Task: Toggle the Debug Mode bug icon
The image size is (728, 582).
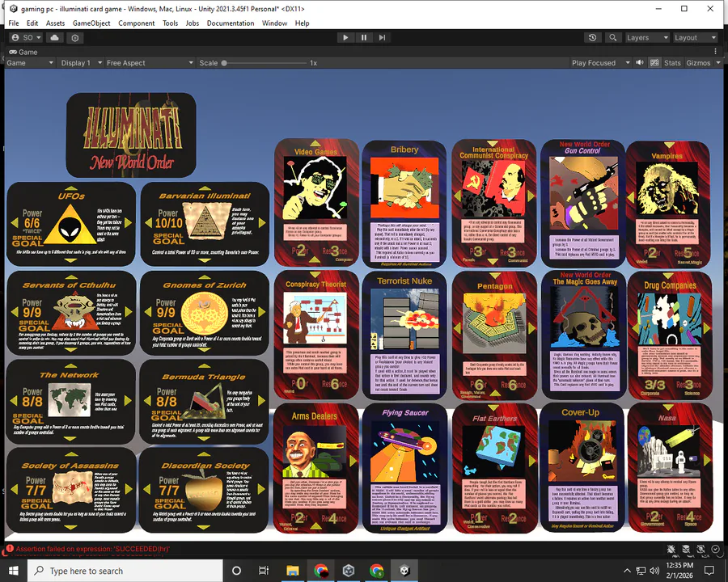Action: [x=671, y=549]
